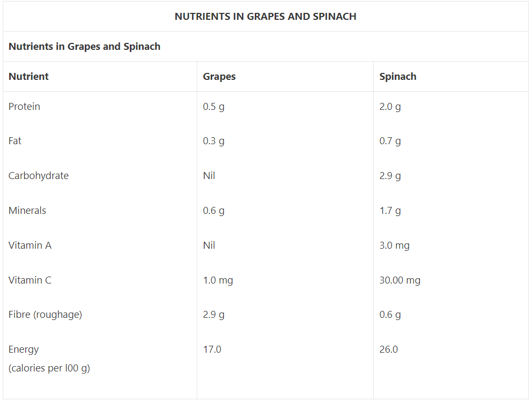This screenshot has width=532, height=402.
Task: Click the 'NUTRIENTS IN GRAPES AND SPINACH' title
Action: pos(265,17)
